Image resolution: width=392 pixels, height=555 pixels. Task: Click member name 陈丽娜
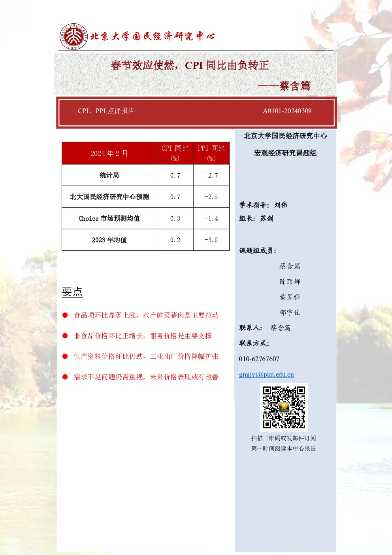[290, 282]
